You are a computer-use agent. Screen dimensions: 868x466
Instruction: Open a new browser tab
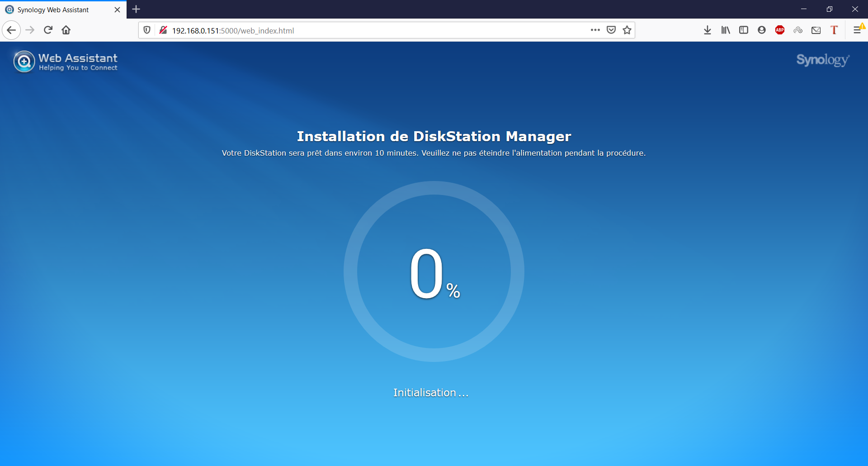(x=136, y=9)
